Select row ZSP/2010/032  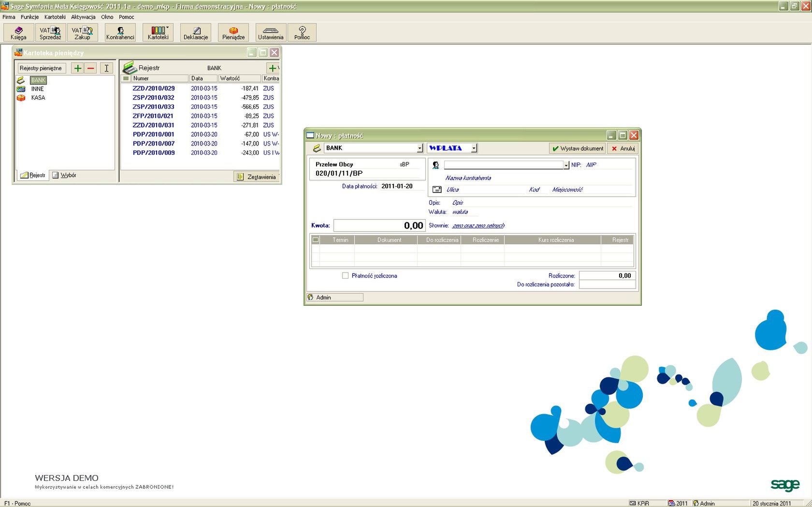click(x=200, y=98)
